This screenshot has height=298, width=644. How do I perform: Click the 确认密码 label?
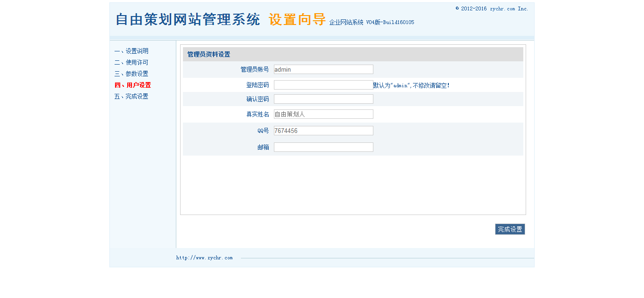(257, 99)
